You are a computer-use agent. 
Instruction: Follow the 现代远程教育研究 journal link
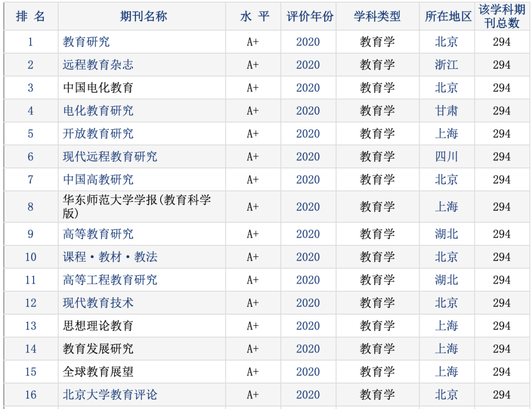click(110, 157)
